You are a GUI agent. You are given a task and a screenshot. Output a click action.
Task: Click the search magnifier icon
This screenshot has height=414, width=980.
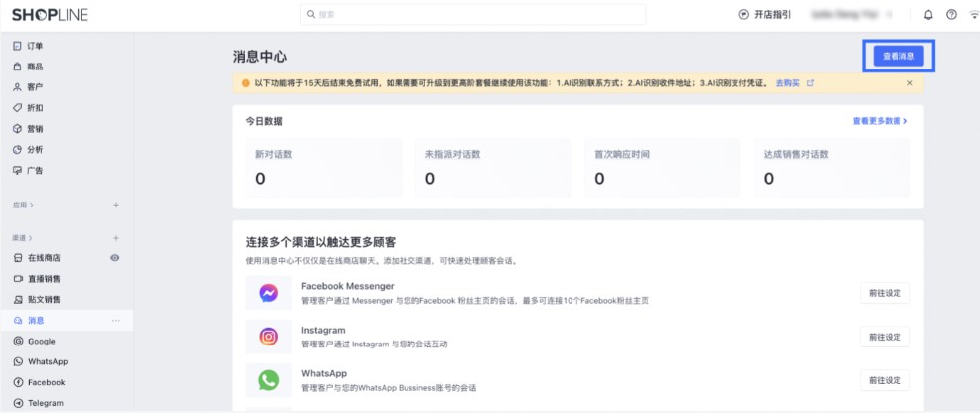[311, 14]
